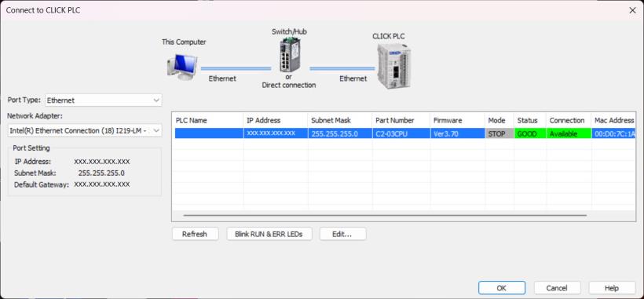Image resolution: width=644 pixels, height=299 pixels.
Task: Close the Connect to CLICK PLC dialog
Action: (x=632, y=10)
